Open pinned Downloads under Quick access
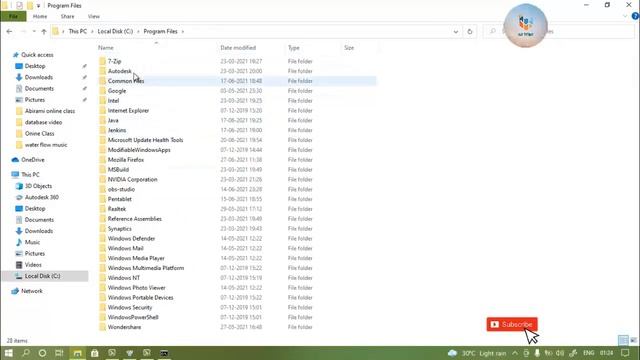This screenshot has height=360, width=640. [x=39, y=77]
